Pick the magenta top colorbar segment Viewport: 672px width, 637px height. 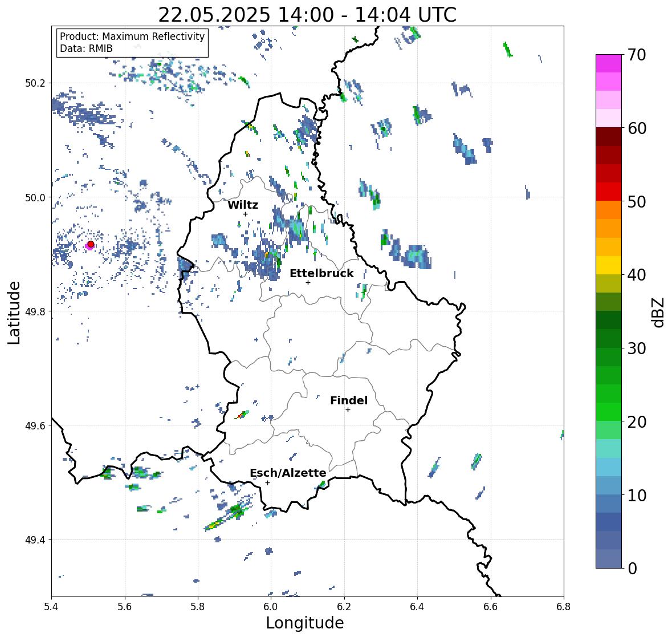[x=609, y=63]
